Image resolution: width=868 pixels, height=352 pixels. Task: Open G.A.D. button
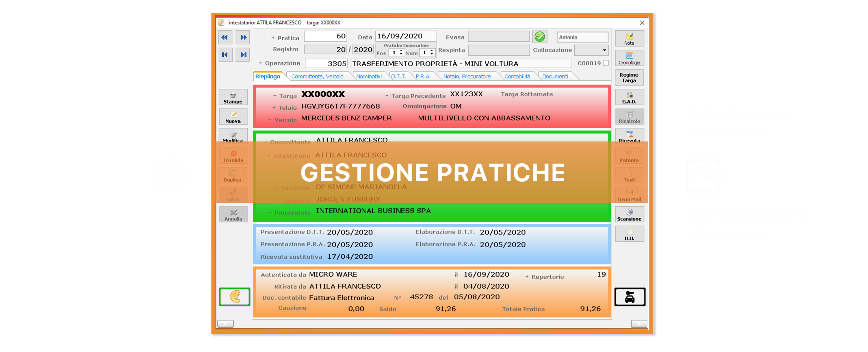(629, 97)
